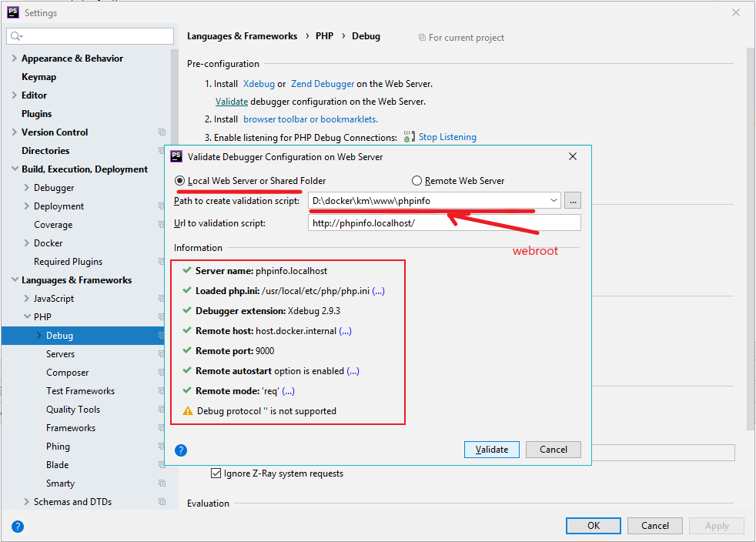Click project-level icon next to Version Control
Screen dimensions: 756x542
point(162,132)
